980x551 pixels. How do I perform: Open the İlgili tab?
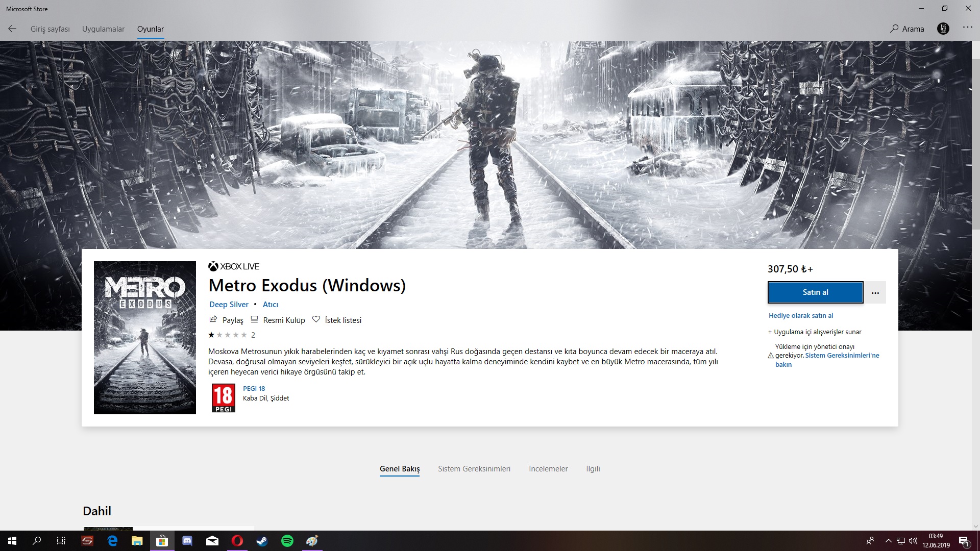point(593,469)
